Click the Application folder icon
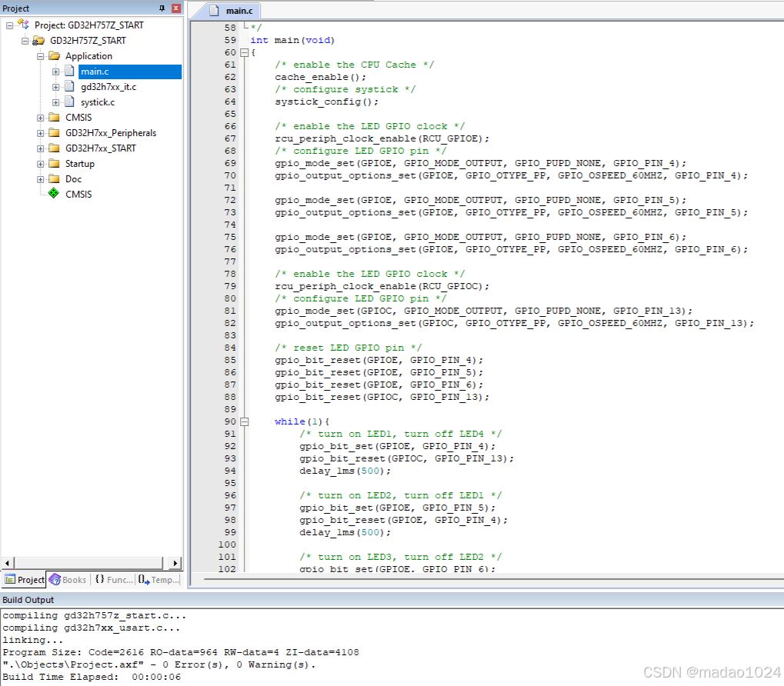Viewport: 784px width, 686px height. (54, 55)
